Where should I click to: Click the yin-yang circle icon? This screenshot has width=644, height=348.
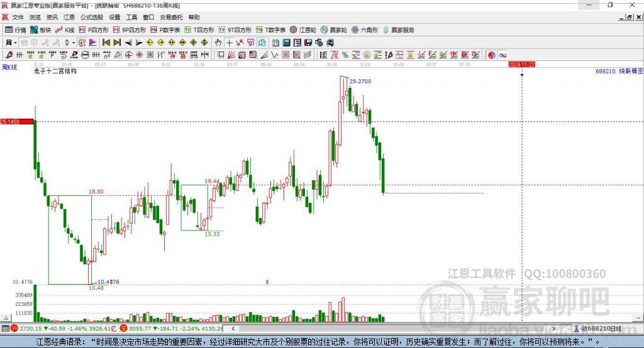tap(492, 55)
